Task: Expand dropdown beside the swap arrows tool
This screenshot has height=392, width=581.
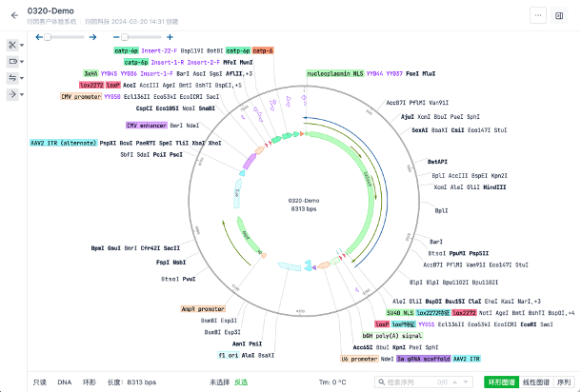Action: click(22, 78)
